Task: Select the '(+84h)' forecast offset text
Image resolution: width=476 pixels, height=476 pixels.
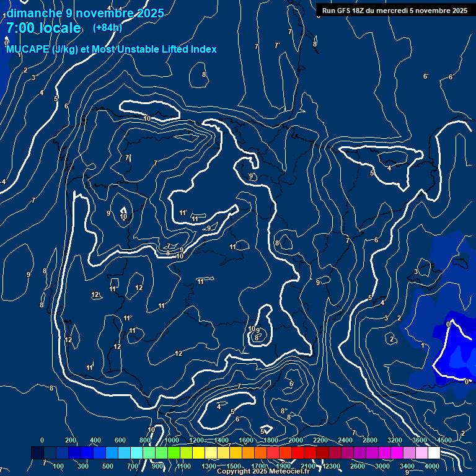Action: click(107, 28)
